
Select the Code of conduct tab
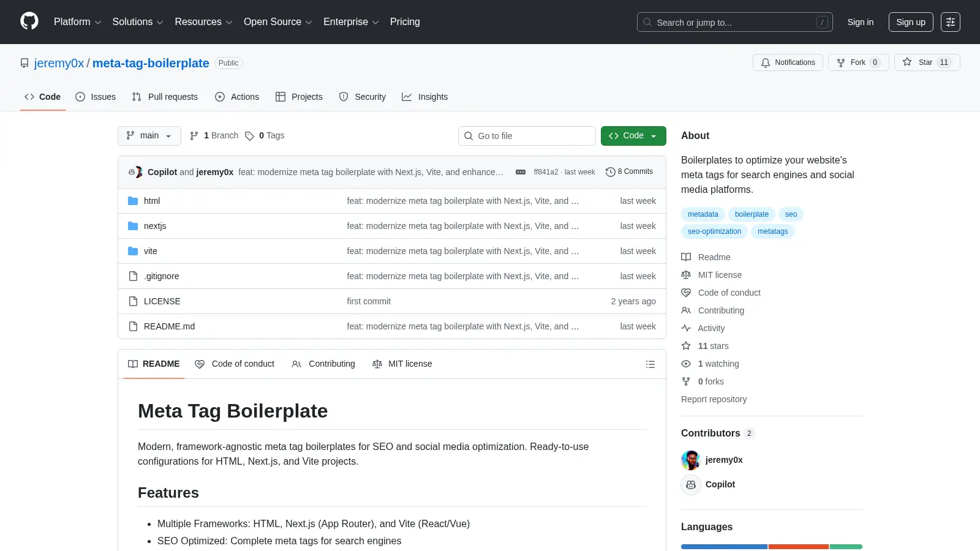point(235,364)
